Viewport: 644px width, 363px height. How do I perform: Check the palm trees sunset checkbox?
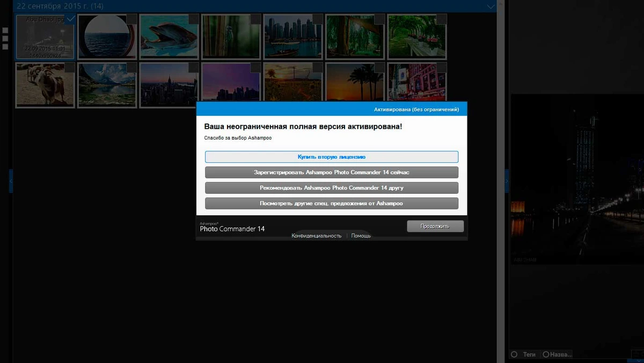pyautogui.click(x=380, y=68)
